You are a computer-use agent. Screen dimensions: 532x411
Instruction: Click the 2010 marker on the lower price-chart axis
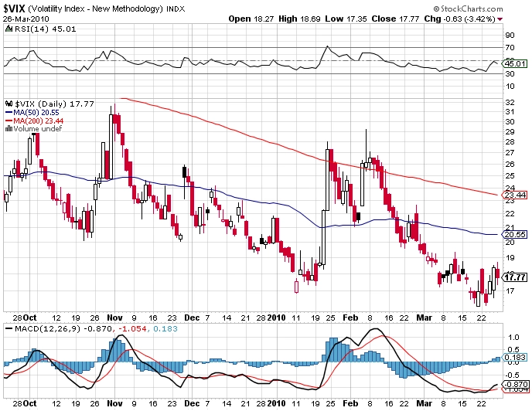click(277, 318)
